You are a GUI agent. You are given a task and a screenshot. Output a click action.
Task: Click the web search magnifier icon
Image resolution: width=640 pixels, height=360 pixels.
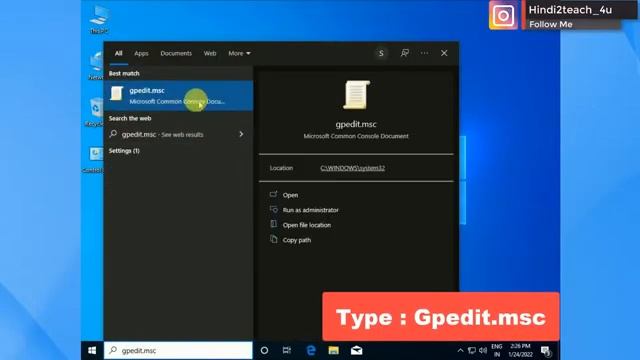pos(113,133)
